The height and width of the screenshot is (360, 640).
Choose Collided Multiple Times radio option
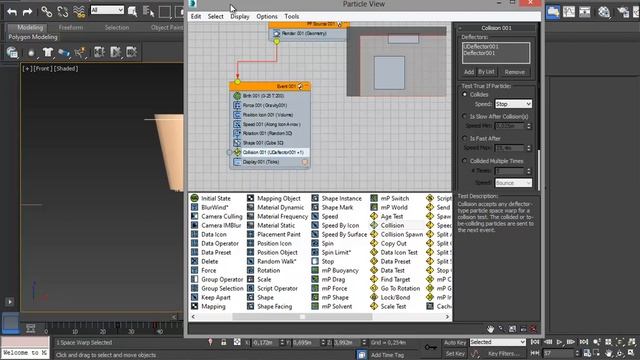click(464, 161)
